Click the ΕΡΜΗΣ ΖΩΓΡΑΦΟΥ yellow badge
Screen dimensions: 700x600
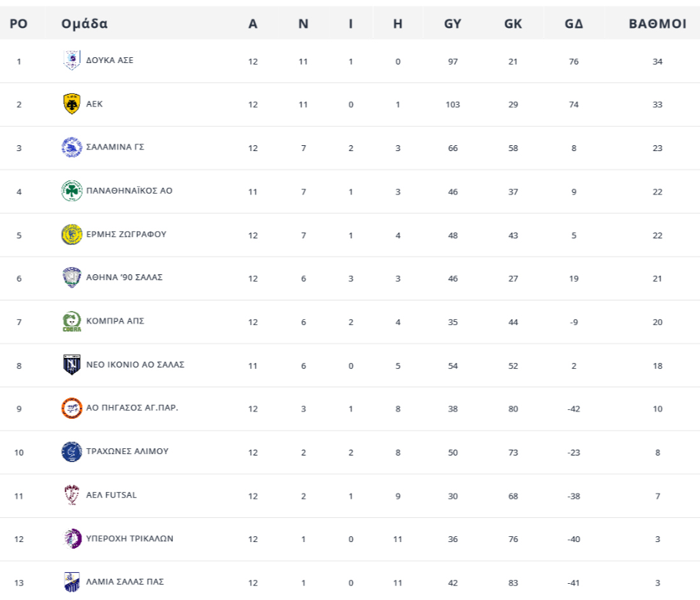pos(72,235)
